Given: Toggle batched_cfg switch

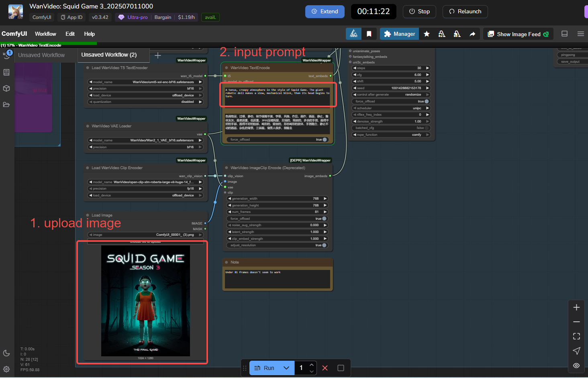Looking at the screenshot, I should 427,128.
